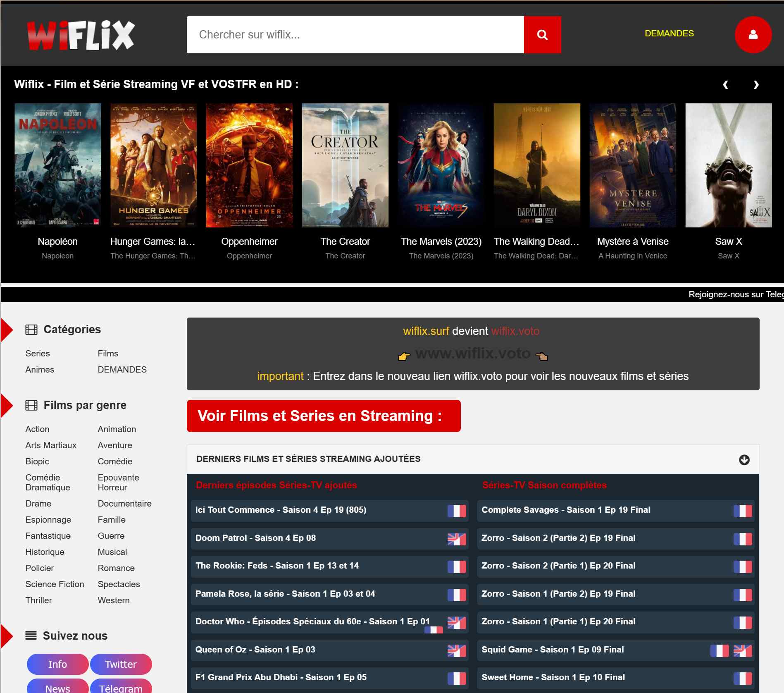
Task: Open the Mystère à Venise poster
Action: pos(633,165)
